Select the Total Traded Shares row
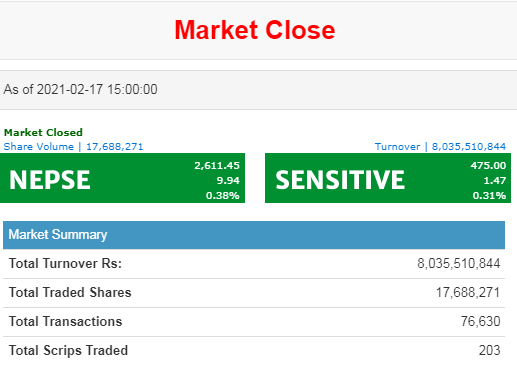 pos(254,293)
